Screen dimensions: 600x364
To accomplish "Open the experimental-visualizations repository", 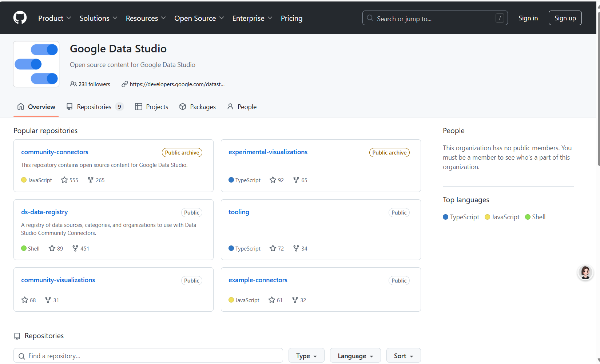I will click(268, 152).
